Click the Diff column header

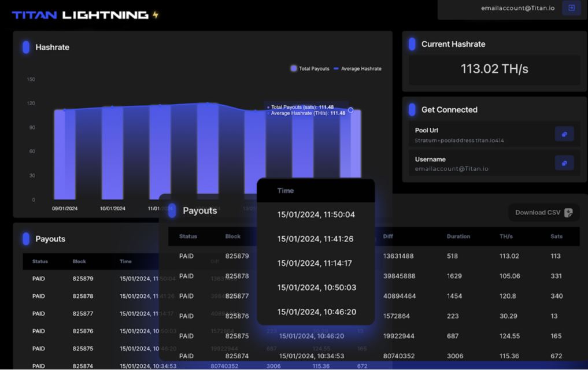click(x=388, y=236)
